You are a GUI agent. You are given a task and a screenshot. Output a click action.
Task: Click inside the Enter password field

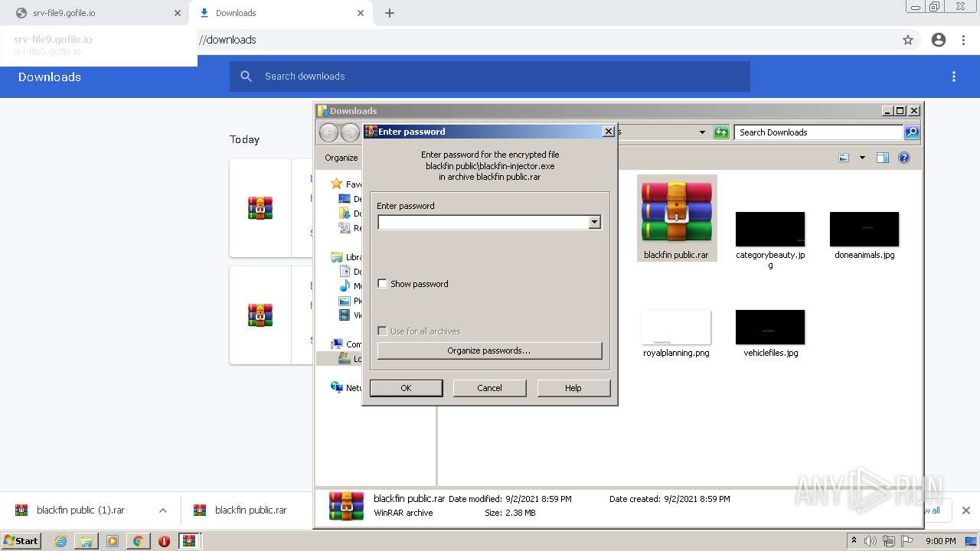[x=483, y=222]
